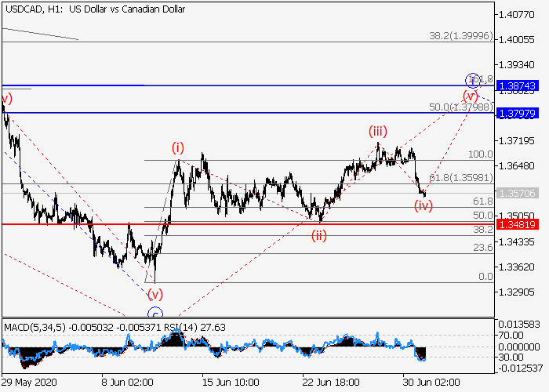Select the 100.0 Fibonacci level label
Screen dimensions: 549x392
point(480,155)
